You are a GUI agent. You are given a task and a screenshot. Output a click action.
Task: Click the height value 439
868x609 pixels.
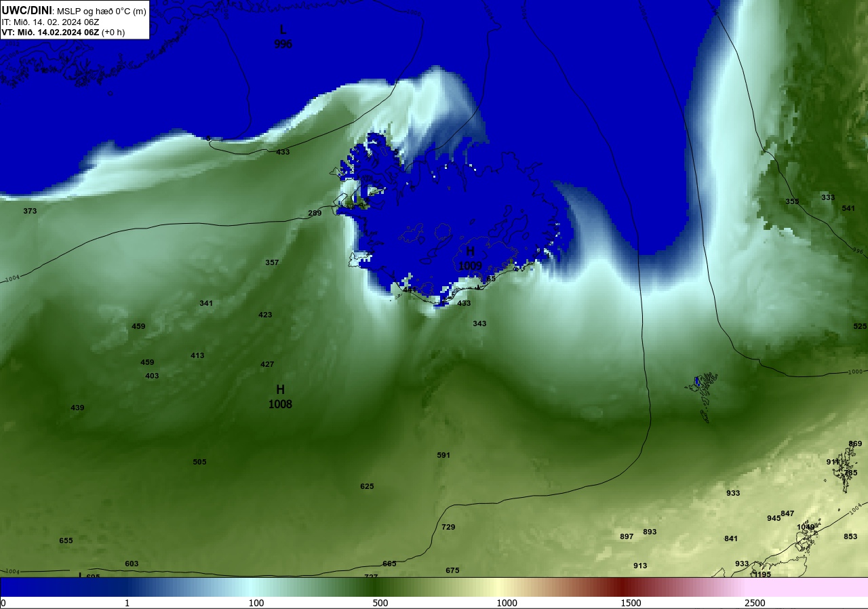(x=77, y=408)
